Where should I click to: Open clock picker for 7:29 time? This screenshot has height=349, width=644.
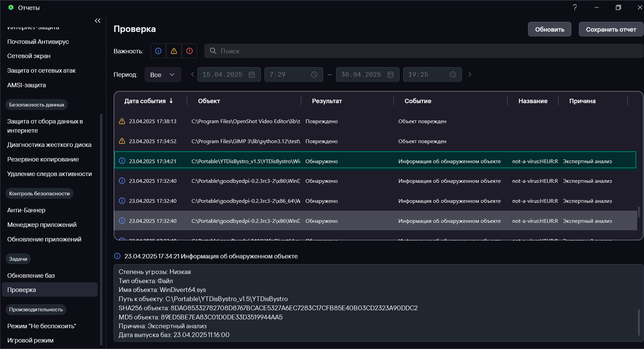click(314, 74)
